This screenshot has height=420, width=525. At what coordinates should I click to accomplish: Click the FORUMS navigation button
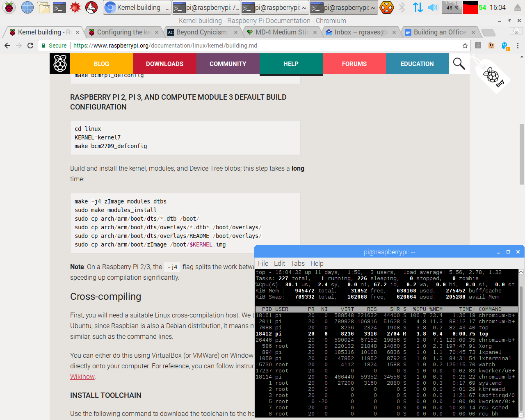354,64
